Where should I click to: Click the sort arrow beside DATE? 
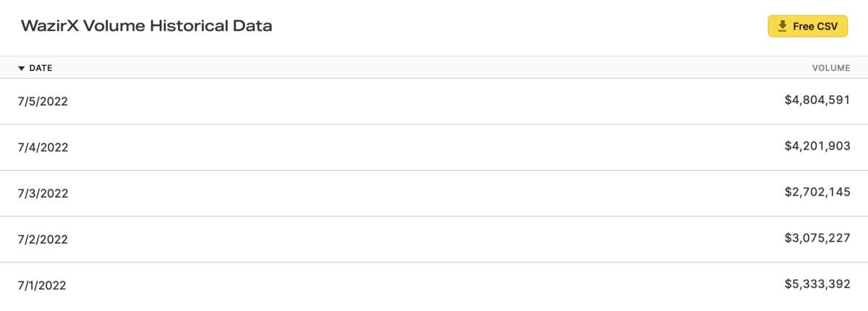pos(22,68)
